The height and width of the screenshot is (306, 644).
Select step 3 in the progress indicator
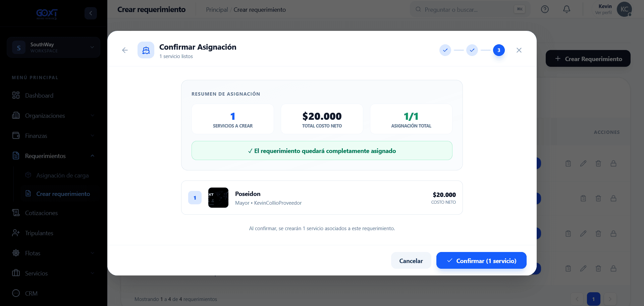tap(499, 50)
